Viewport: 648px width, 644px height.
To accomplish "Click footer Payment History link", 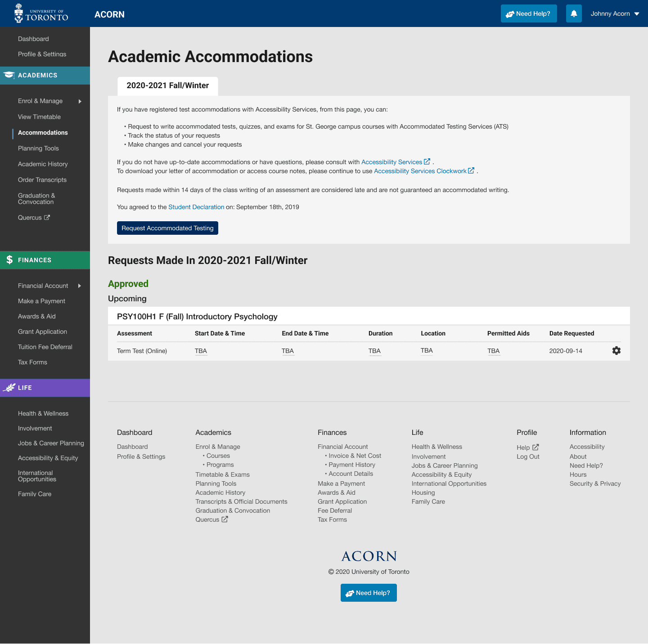I will 352,465.
